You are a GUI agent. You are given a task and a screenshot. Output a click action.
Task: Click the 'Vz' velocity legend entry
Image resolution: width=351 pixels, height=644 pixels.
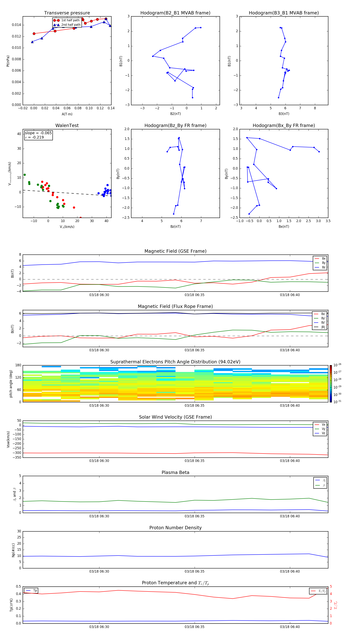[x=320, y=433]
